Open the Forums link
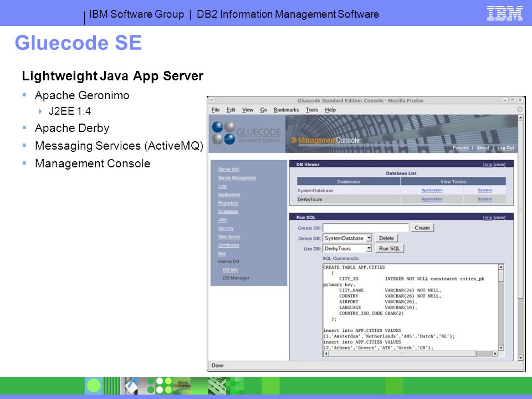This screenshot has height=399, width=532. [x=461, y=147]
